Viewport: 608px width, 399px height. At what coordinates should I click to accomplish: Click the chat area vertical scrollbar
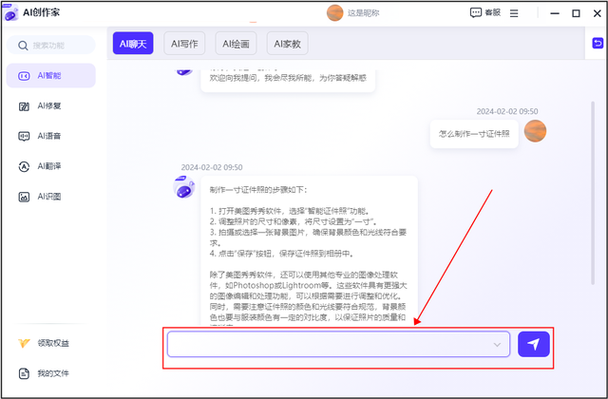click(592, 193)
